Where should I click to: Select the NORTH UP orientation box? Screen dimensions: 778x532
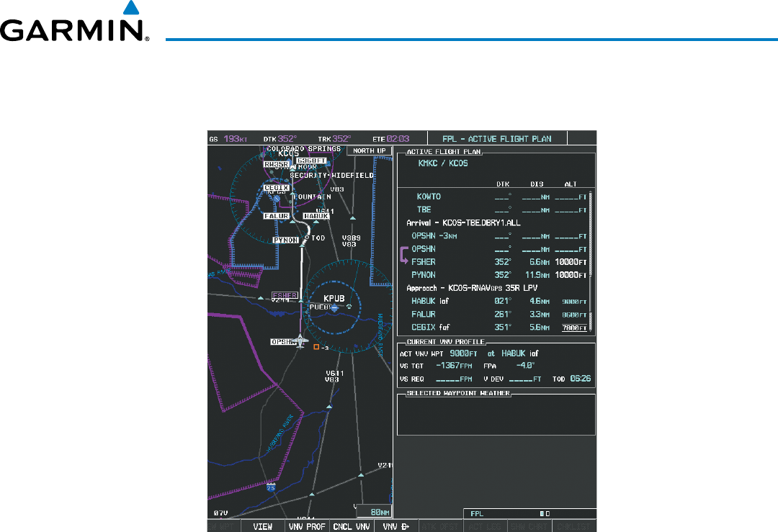click(x=370, y=150)
